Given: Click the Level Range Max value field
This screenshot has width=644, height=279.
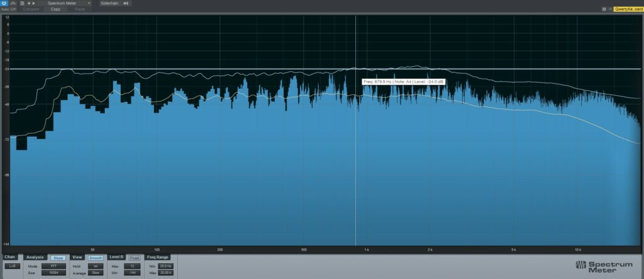Looking at the screenshot, I should pos(133,266).
